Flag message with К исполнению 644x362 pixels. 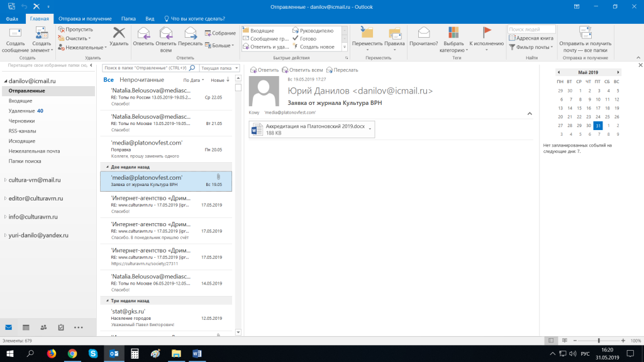coord(486,40)
